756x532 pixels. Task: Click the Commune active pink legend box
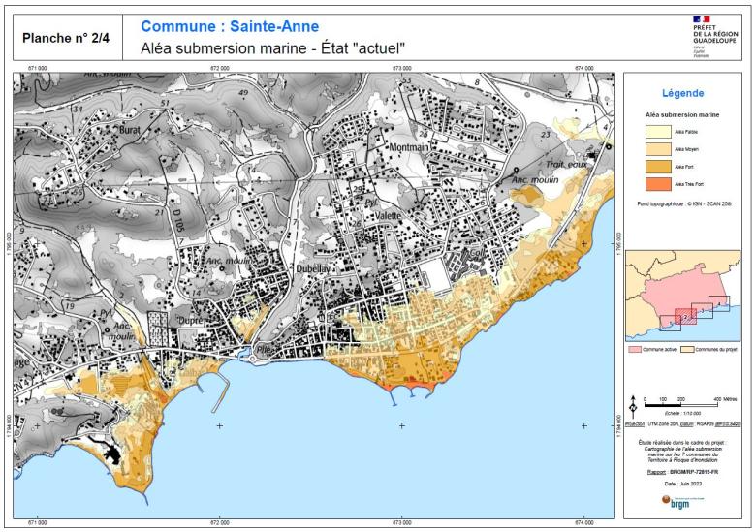tap(636, 347)
